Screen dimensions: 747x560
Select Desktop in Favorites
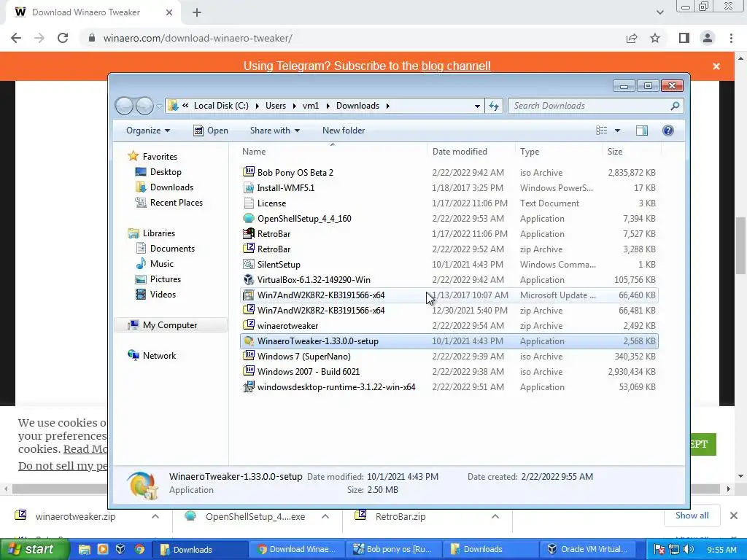tap(158, 172)
